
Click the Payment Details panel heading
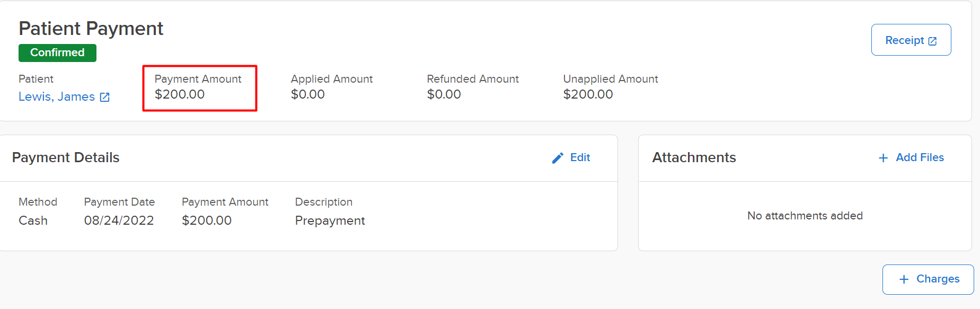pos(66,157)
